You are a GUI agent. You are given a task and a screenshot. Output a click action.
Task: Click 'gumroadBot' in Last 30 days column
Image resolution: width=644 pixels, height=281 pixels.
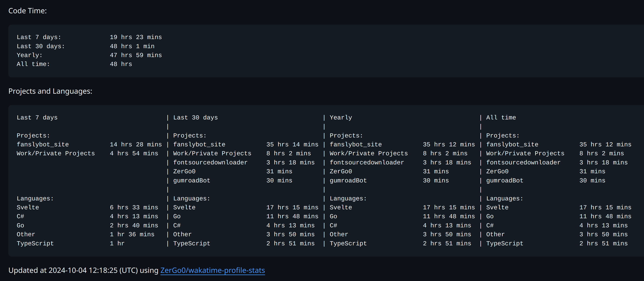(192, 181)
